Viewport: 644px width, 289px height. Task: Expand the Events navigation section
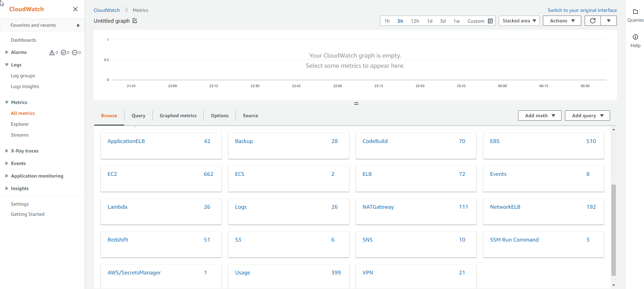(7, 163)
